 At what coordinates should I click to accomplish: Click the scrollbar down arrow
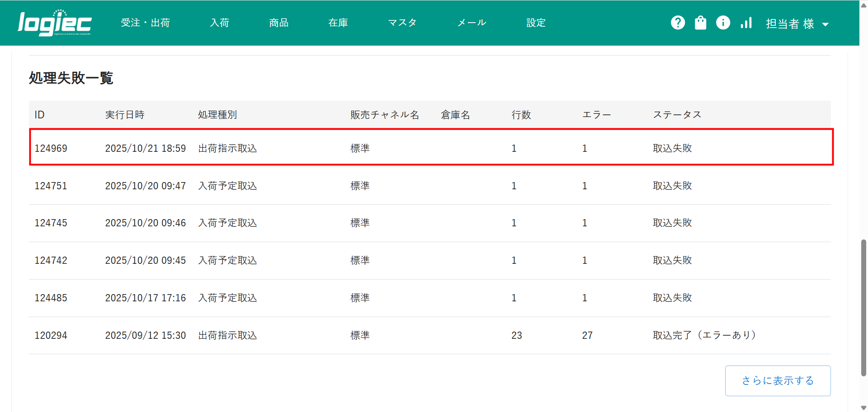(x=863, y=408)
